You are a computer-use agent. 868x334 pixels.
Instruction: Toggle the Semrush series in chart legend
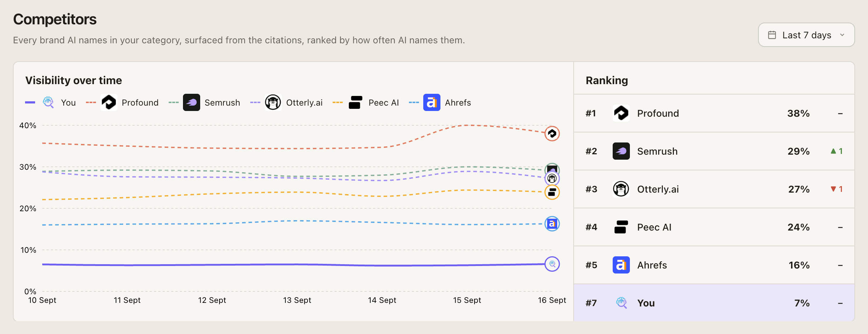pyautogui.click(x=204, y=103)
